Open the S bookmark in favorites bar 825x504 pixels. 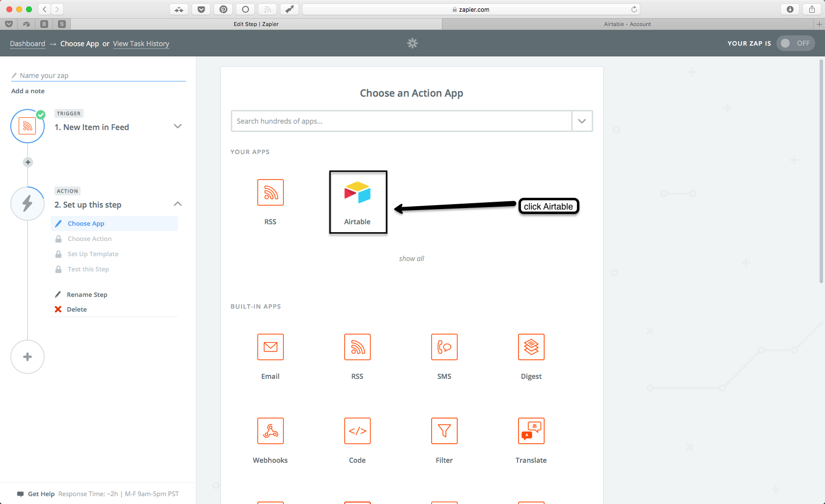pyautogui.click(x=62, y=24)
